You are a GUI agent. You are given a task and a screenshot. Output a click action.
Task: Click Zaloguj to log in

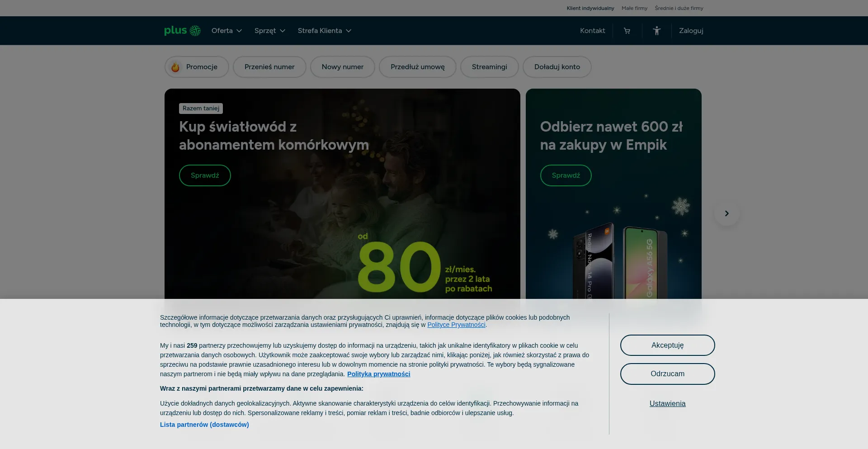[x=691, y=31]
